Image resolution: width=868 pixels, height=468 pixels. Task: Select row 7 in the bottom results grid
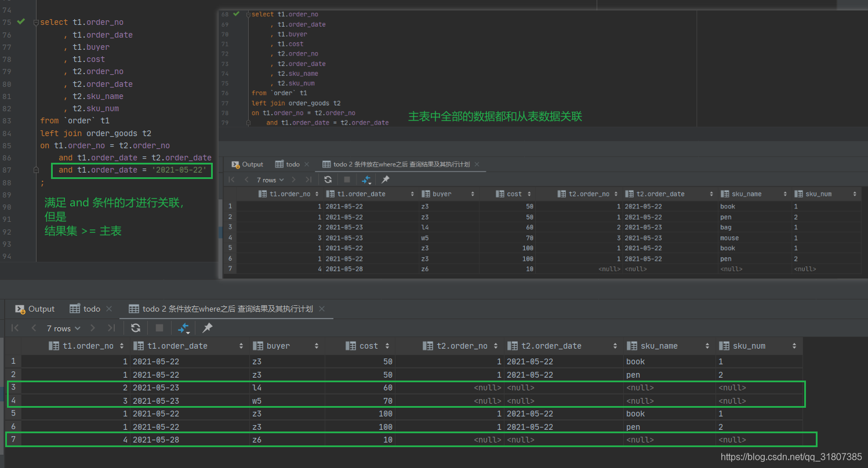(13, 439)
